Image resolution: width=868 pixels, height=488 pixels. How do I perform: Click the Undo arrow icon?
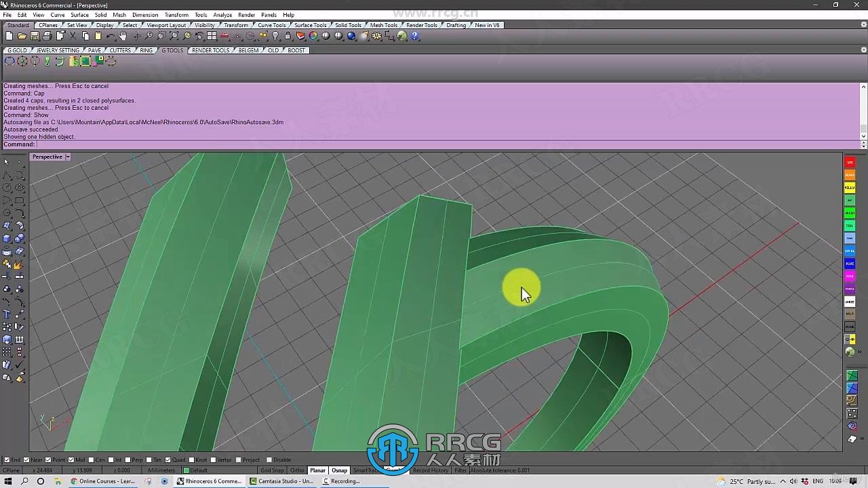click(111, 36)
